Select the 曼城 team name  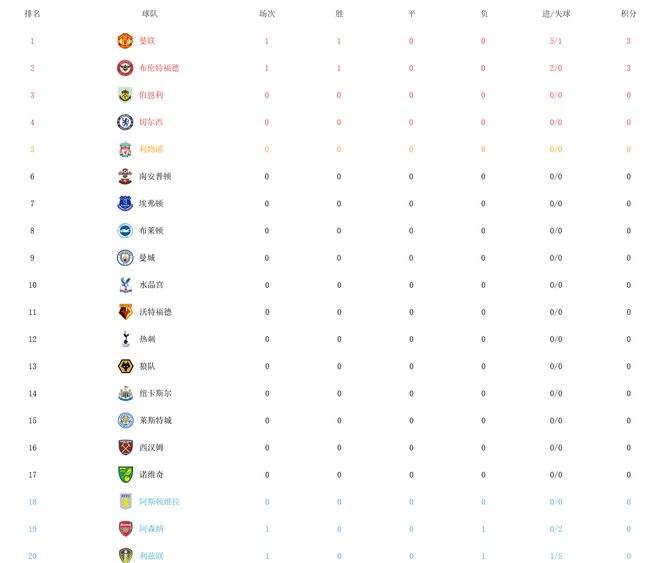[147, 258]
